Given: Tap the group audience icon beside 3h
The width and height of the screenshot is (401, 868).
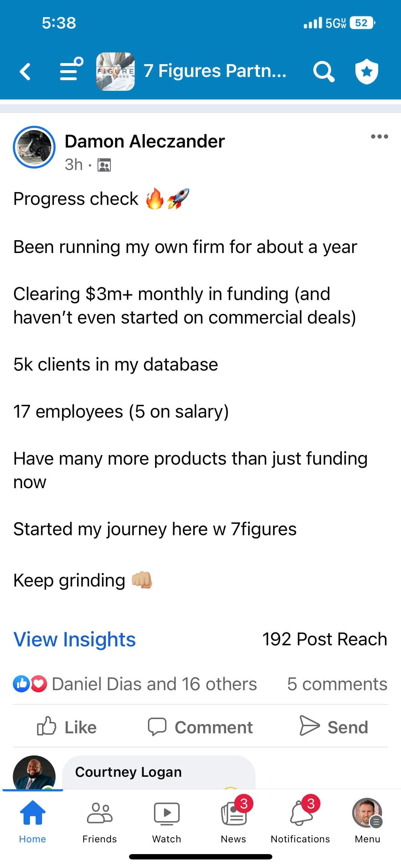Looking at the screenshot, I should click(104, 165).
